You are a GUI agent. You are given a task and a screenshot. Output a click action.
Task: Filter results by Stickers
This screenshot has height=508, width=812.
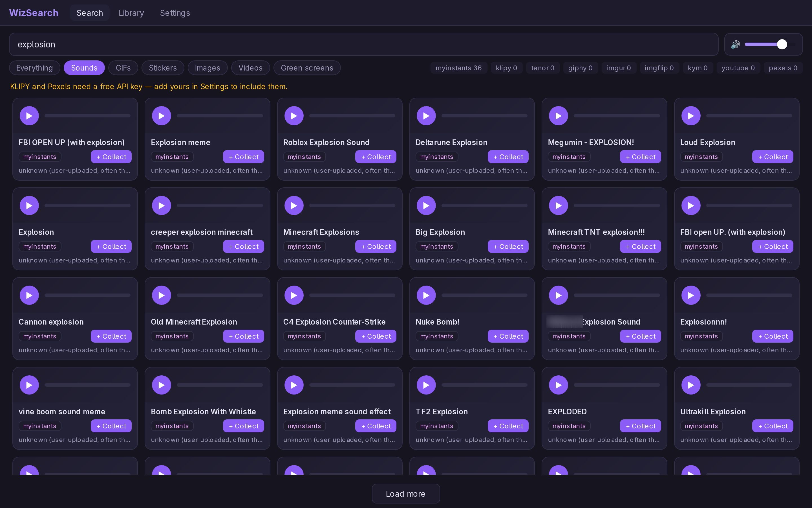pyautogui.click(x=163, y=68)
